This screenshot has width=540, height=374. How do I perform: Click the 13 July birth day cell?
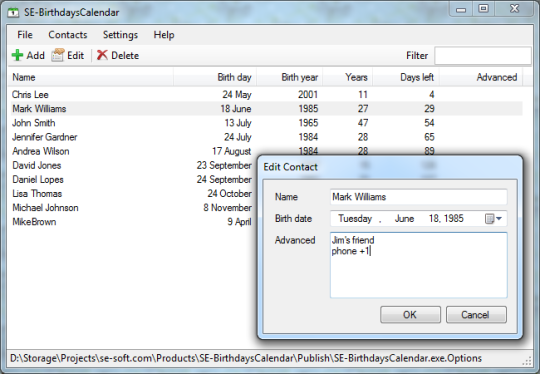tap(238, 123)
